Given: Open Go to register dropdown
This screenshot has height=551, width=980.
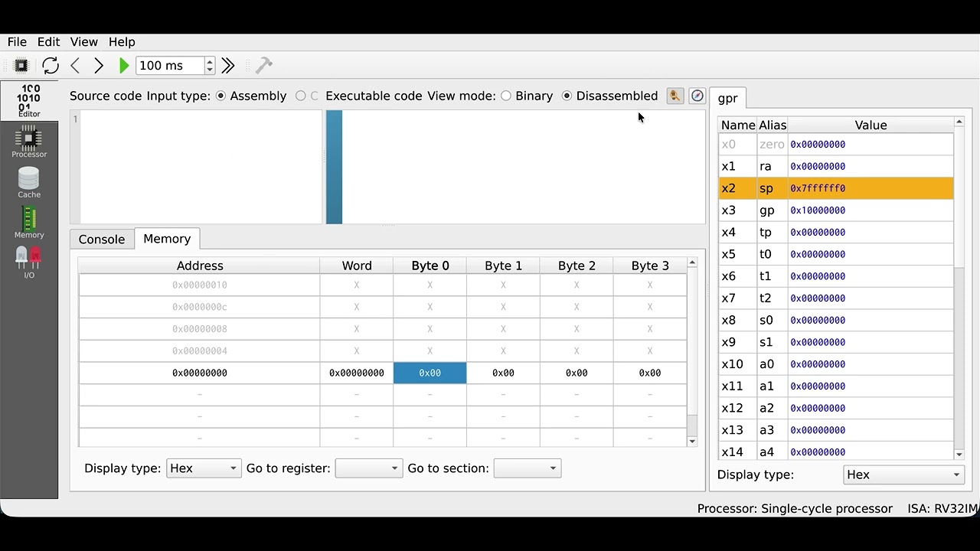Looking at the screenshot, I should pos(368,468).
